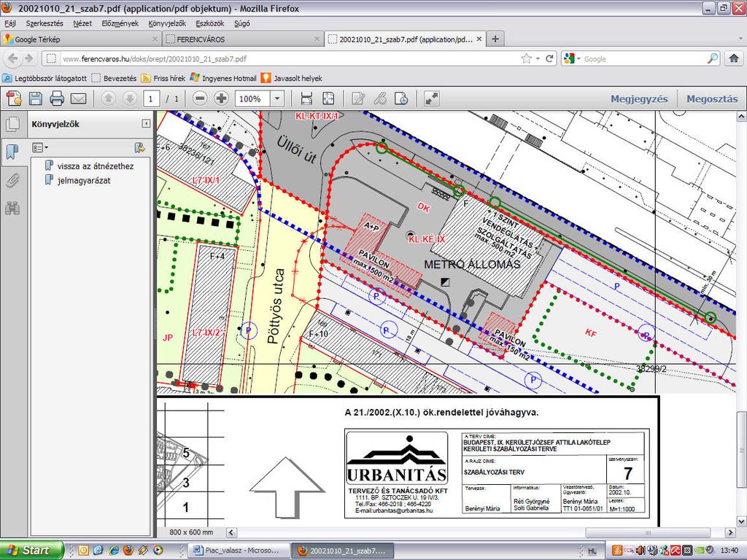Open the 'vissza az átnézethez' bookmark
Screen dimensions: 747x560
click(96, 166)
